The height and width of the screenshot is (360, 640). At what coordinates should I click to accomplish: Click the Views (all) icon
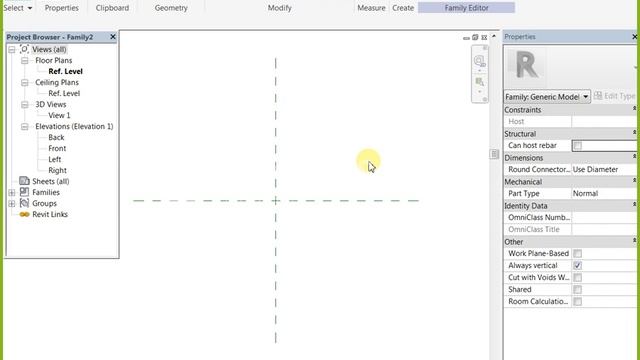tap(24, 49)
